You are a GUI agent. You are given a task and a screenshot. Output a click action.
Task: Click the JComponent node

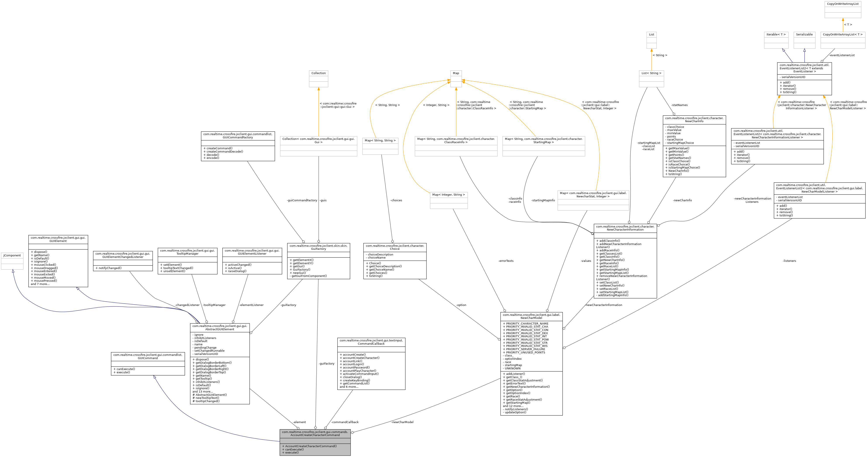coord(12,261)
